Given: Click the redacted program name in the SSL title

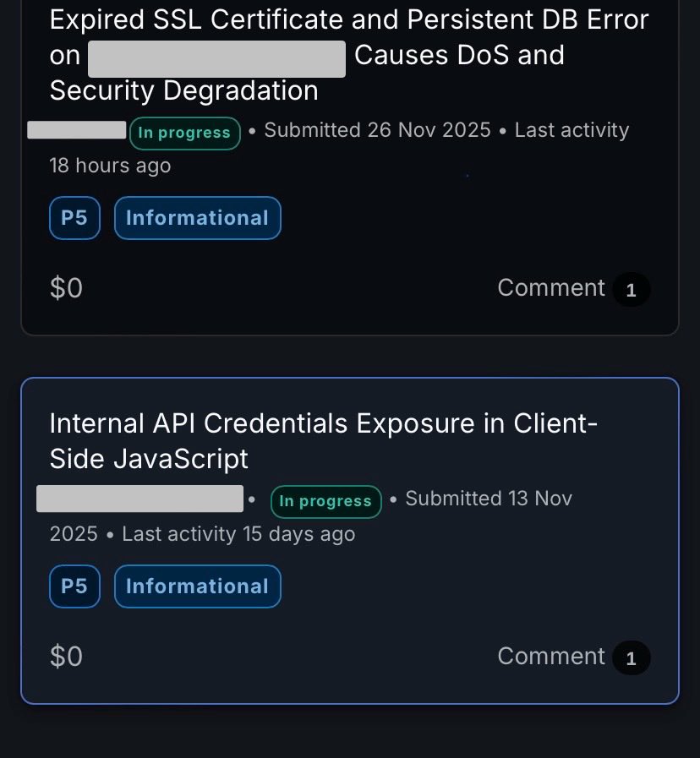Looking at the screenshot, I should pyautogui.click(x=216, y=58).
